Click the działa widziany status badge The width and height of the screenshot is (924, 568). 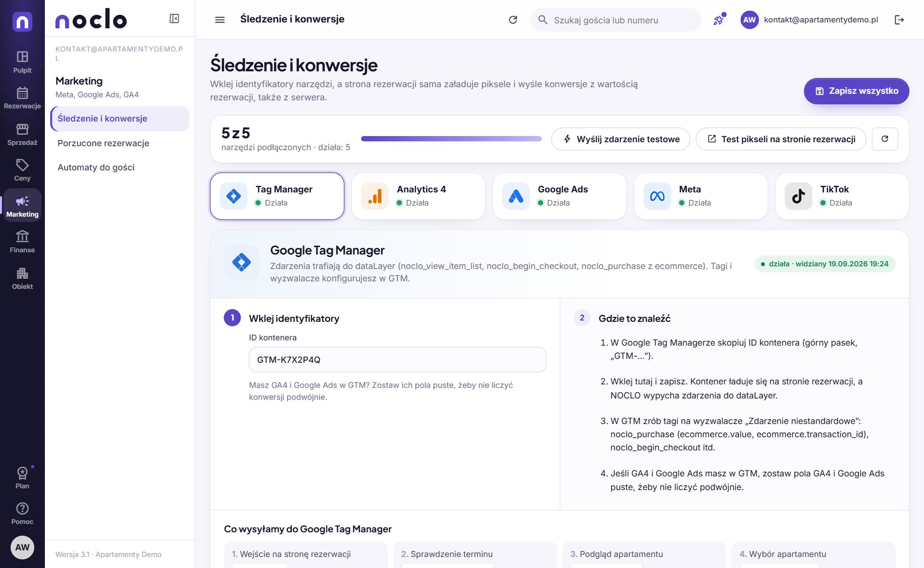click(x=825, y=264)
